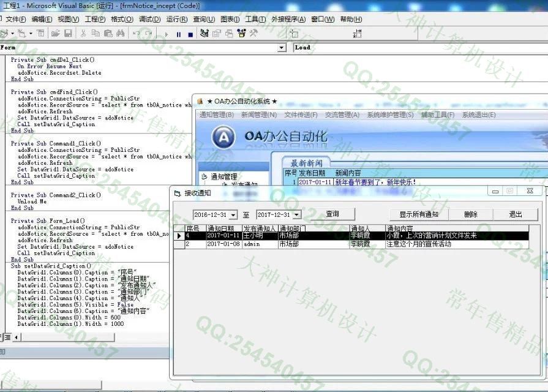Open the Form Layout Window icon
The image size is (548, 392).
pyautogui.click(x=229, y=34)
